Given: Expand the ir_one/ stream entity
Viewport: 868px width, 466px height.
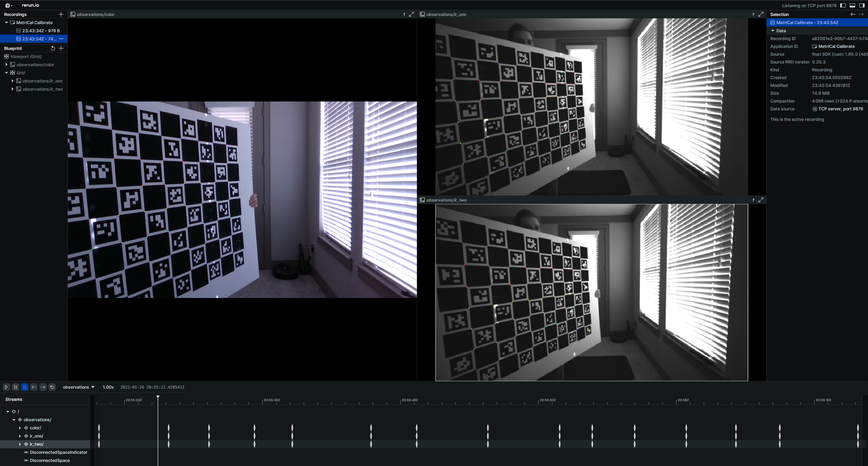Looking at the screenshot, I should pos(20,436).
